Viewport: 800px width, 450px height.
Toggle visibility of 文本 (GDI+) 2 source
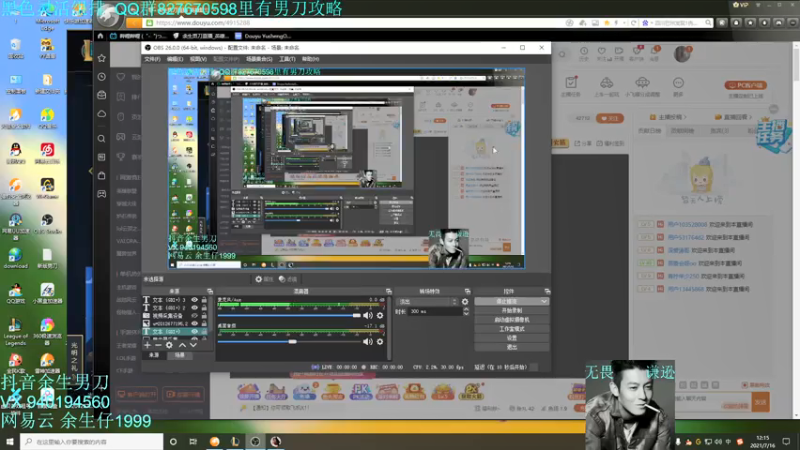click(x=194, y=308)
